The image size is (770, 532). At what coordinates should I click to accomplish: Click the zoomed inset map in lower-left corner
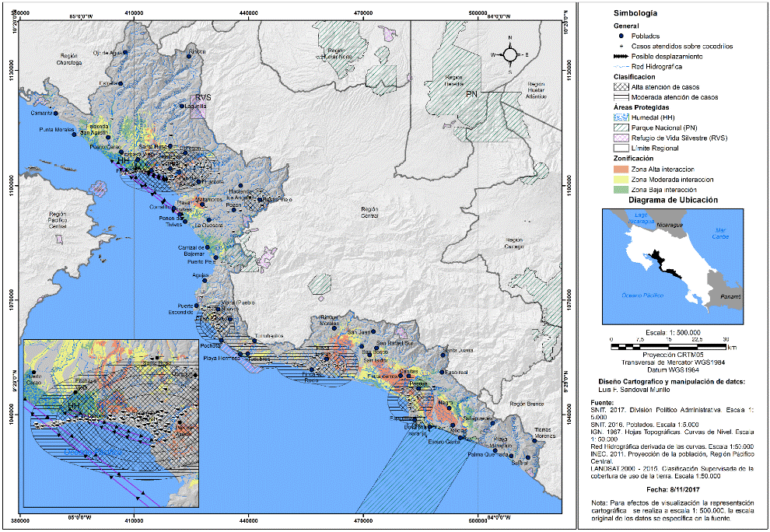[x=110, y=419]
